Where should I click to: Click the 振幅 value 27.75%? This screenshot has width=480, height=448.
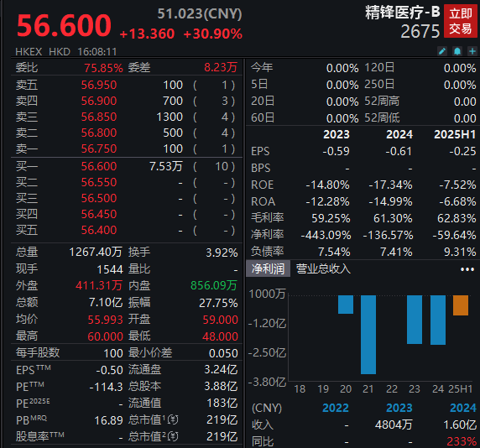point(218,303)
